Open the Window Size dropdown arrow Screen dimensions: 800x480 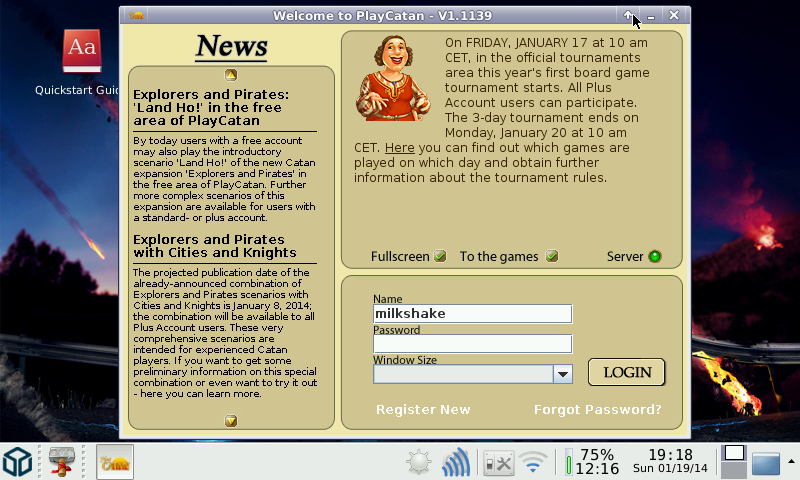pos(563,374)
